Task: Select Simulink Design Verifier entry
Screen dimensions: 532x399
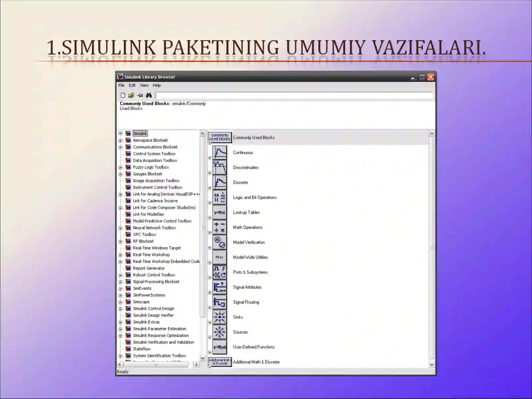Action: click(153, 315)
